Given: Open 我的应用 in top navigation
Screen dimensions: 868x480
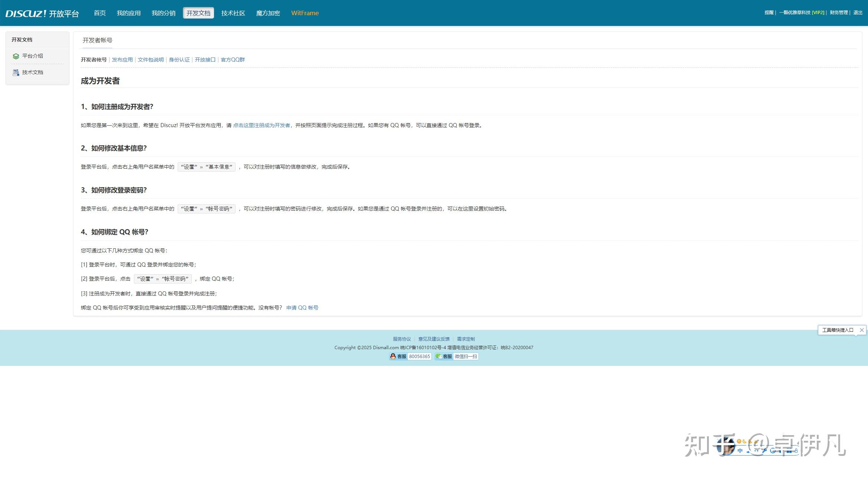Looking at the screenshot, I should [128, 13].
